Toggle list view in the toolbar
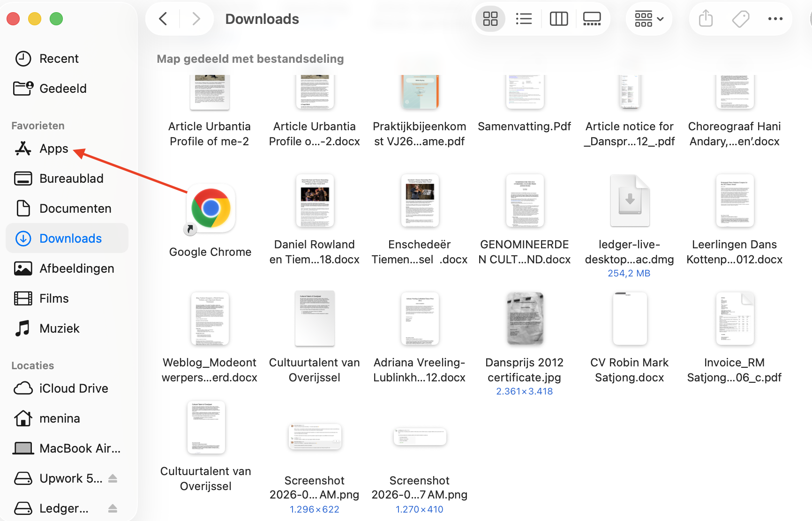The height and width of the screenshot is (521, 812). (x=524, y=19)
